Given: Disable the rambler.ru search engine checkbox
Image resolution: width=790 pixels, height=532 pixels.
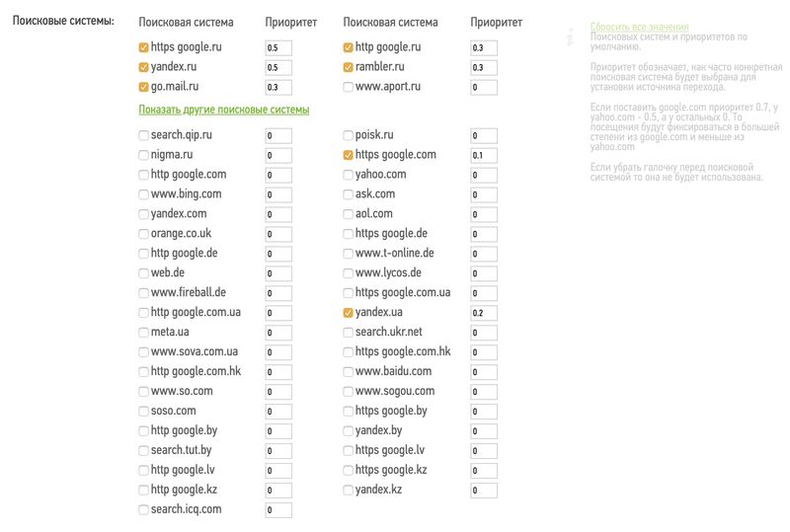Looking at the screenshot, I should pos(349,67).
